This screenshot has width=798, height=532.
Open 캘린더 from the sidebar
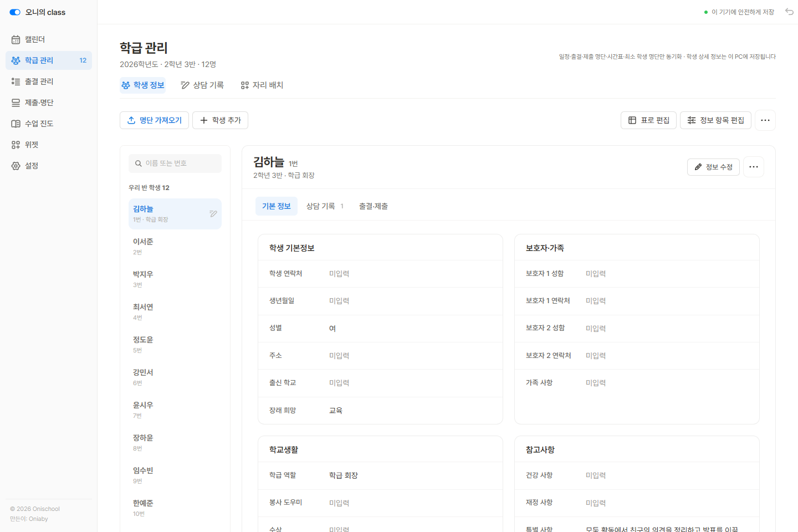pos(49,39)
